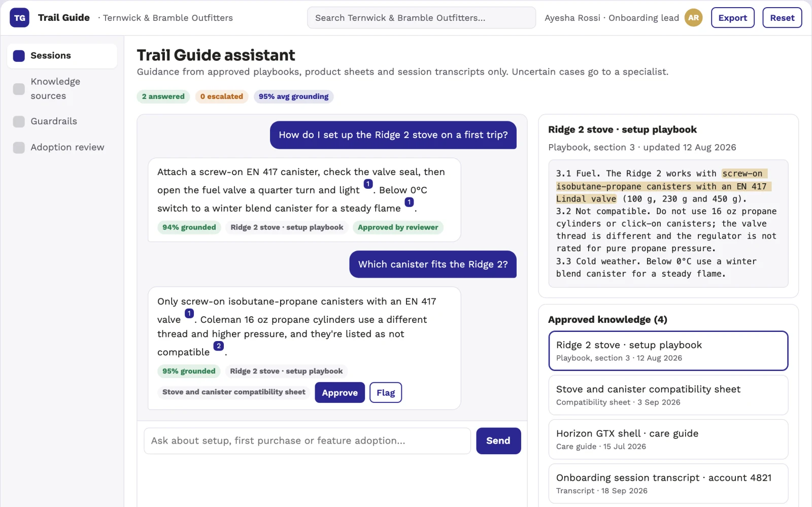
Task: Click the Reset button
Action: (x=782, y=18)
